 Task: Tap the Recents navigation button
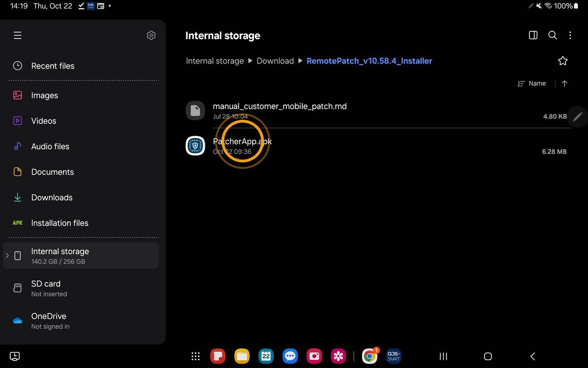point(443,356)
